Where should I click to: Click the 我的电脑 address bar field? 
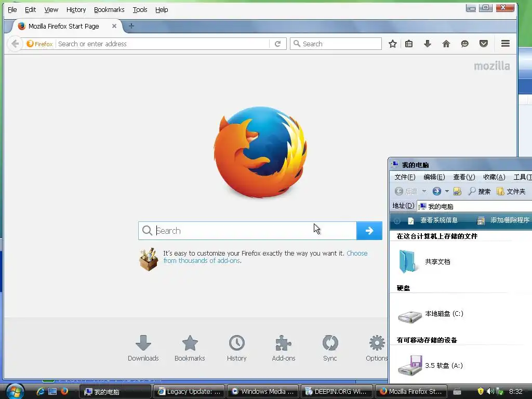[x=474, y=206]
